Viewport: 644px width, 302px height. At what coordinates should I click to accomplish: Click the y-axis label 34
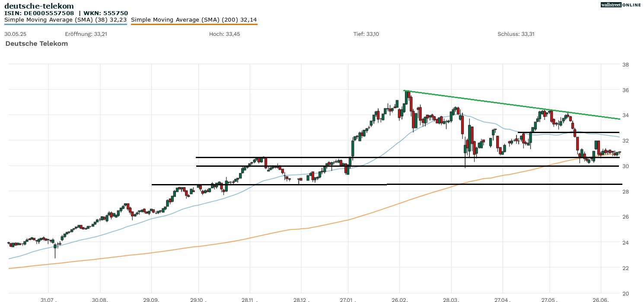click(x=625, y=115)
